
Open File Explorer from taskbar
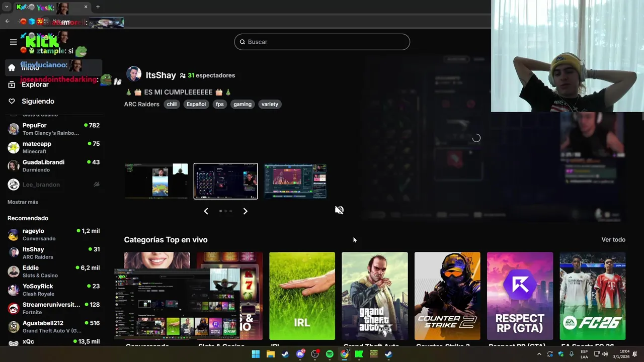pos(270,354)
